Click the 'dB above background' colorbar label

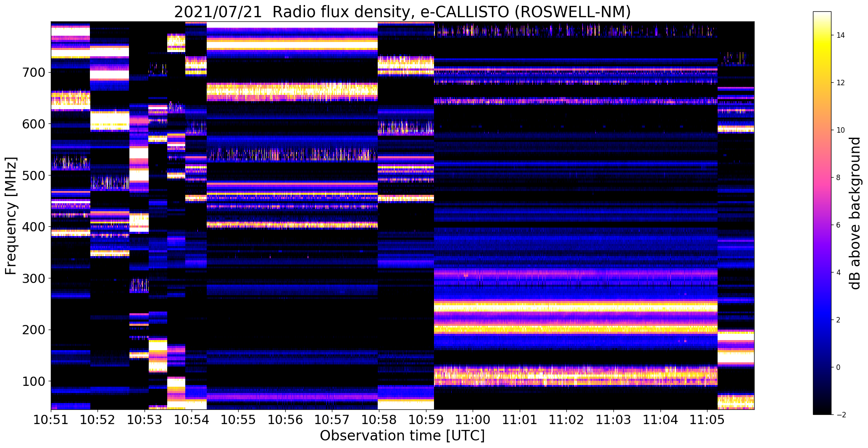pos(855,213)
